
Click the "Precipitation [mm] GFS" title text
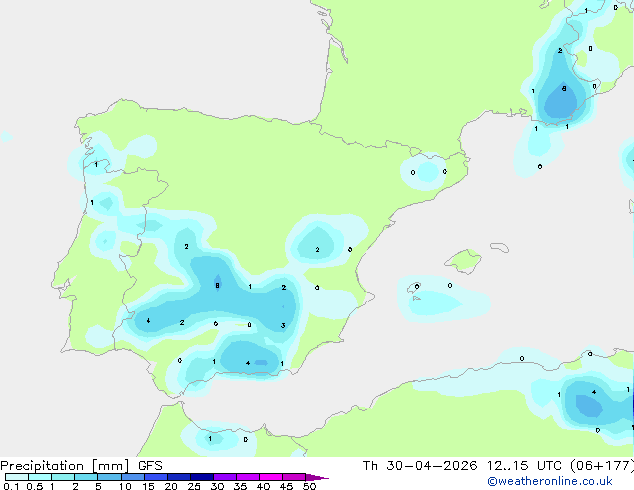tap(81, 466)
